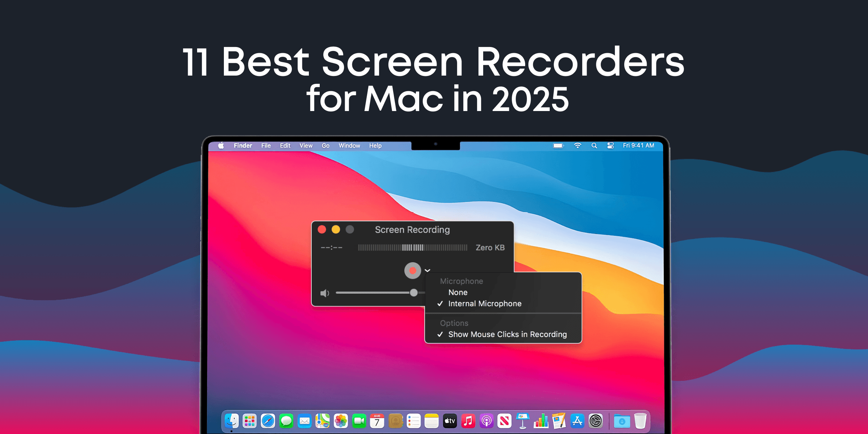868x434 pixels.
Task: Open System Preferences from the dock
Action: (x=595, y=421)
